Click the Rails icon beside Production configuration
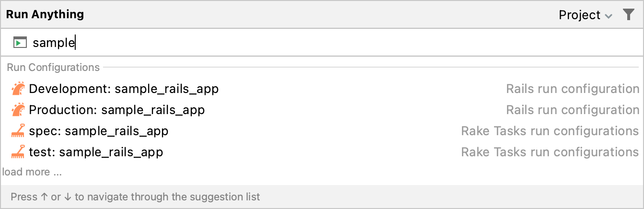 pyautogui.click(x=18, y=110)
